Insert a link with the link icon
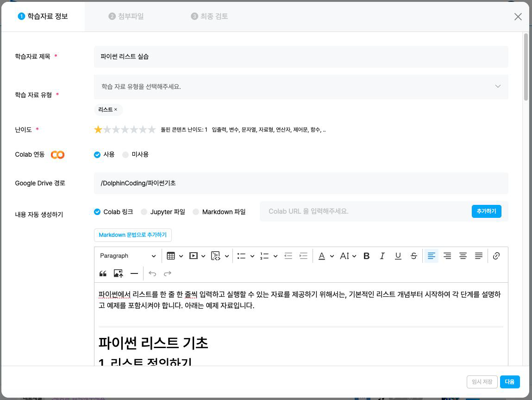This screenshot has width=532, height=400. click(496, 256)
